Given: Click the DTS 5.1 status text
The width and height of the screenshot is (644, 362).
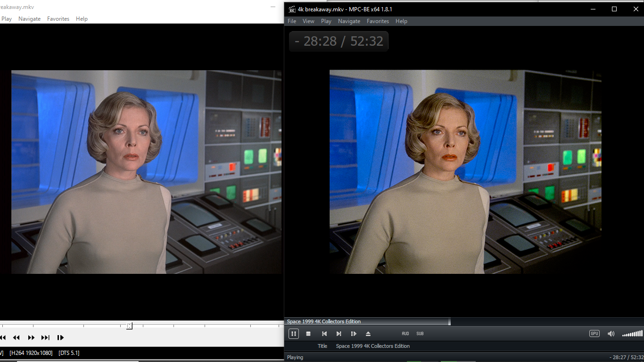Looking at the screenshot, I should (69, 353).
